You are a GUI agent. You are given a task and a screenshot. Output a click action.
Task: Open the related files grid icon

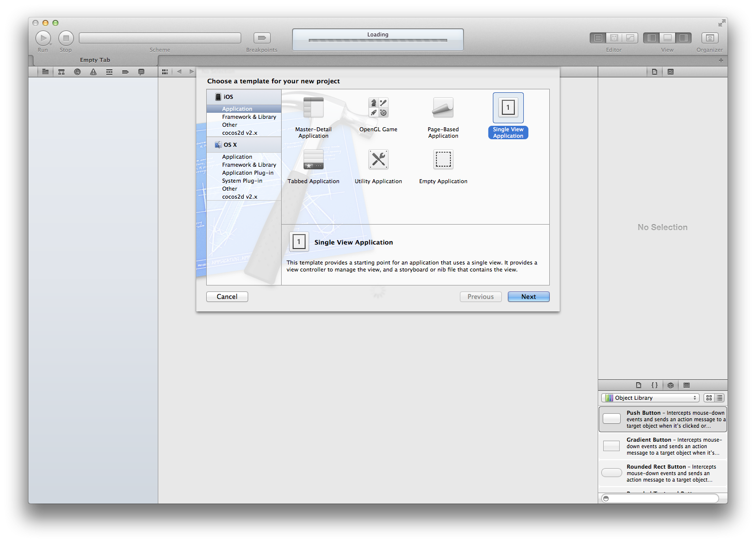[x=165, y=72]
